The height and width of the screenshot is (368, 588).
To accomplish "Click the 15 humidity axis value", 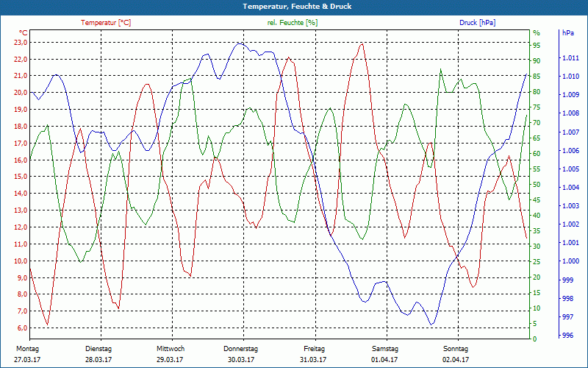I will click(x=537, y=293).
